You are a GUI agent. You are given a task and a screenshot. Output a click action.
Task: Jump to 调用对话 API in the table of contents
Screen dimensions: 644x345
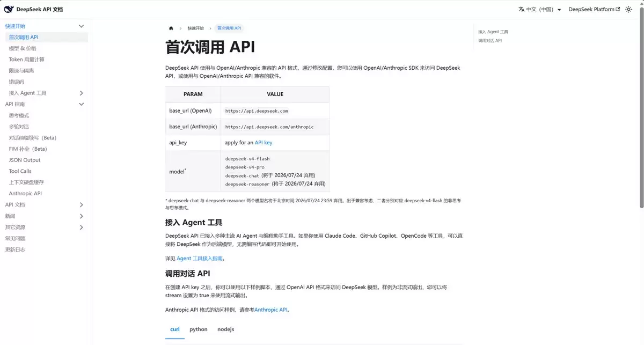(x=490, y=40)
